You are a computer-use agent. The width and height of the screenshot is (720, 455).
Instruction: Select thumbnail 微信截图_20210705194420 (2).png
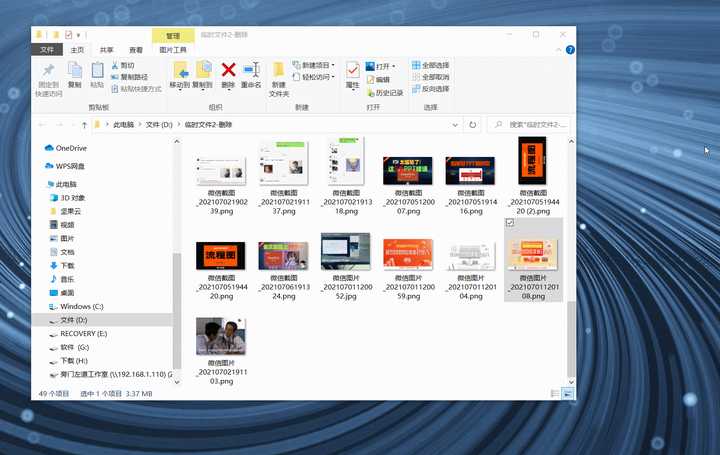pos(533,176)
